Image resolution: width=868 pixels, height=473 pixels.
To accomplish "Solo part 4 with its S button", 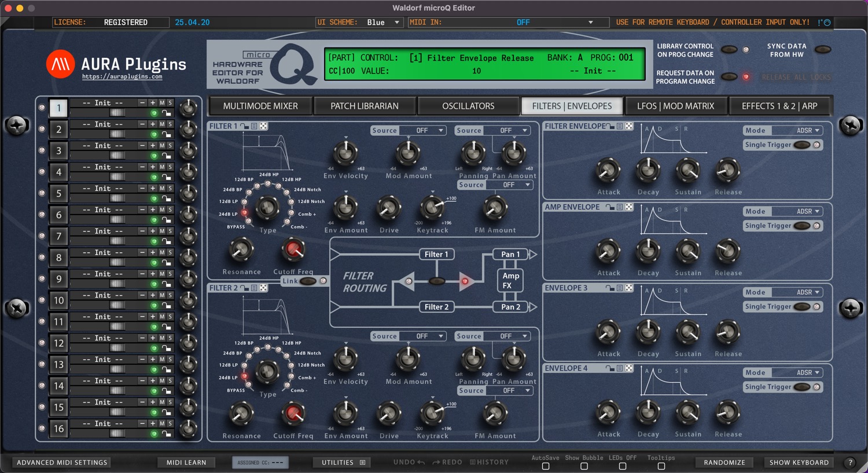I will coord(170,167).
